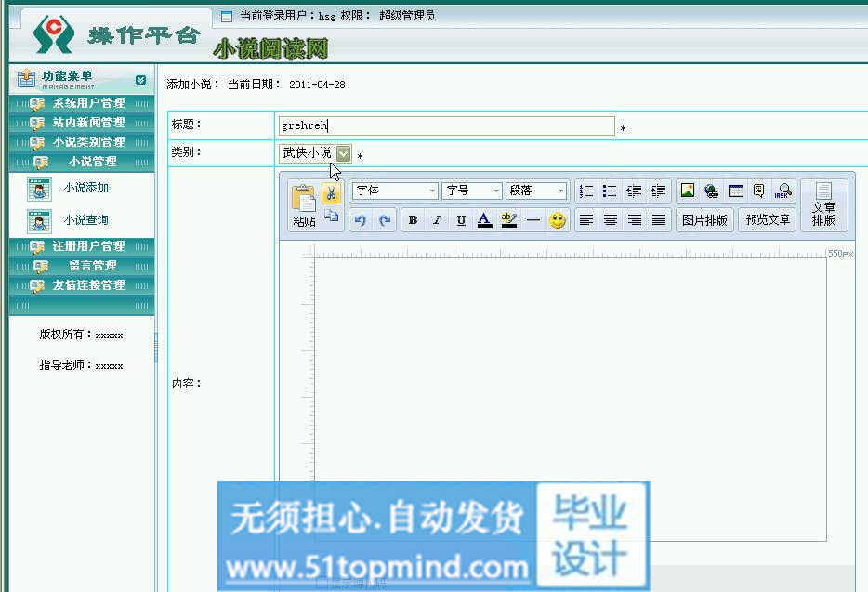Click inside the content editor area
This screenshot has width=868, height=592.
click(x=571, y=399)
